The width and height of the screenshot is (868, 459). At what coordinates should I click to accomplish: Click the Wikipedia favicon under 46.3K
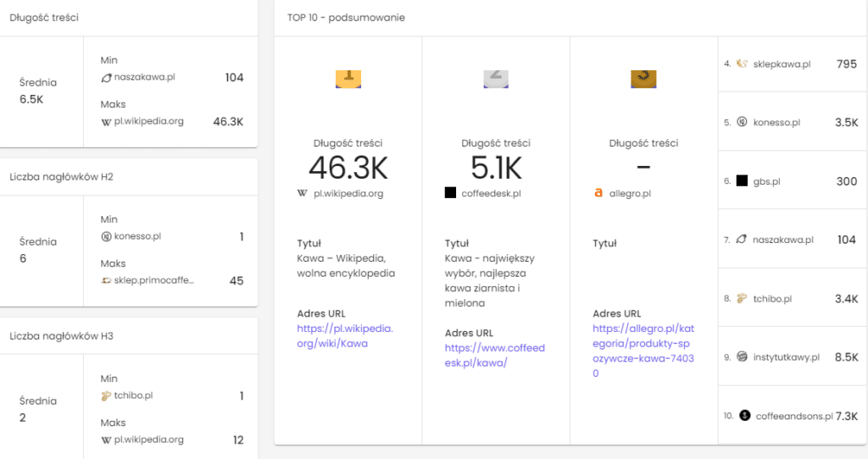coord(303,193)
